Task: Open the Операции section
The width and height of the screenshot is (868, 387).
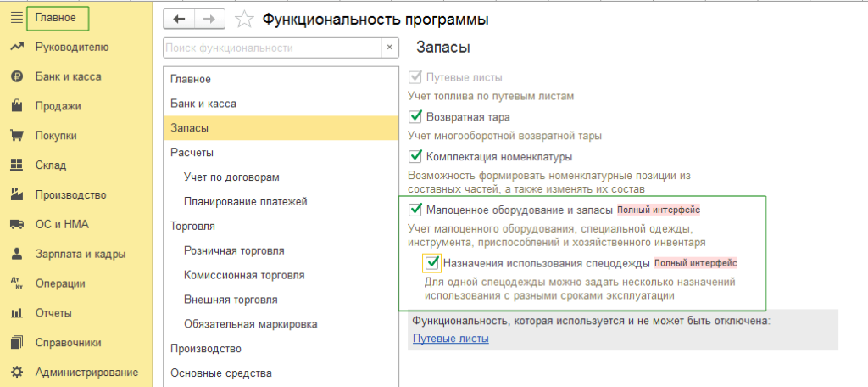Action: (60, 283)
